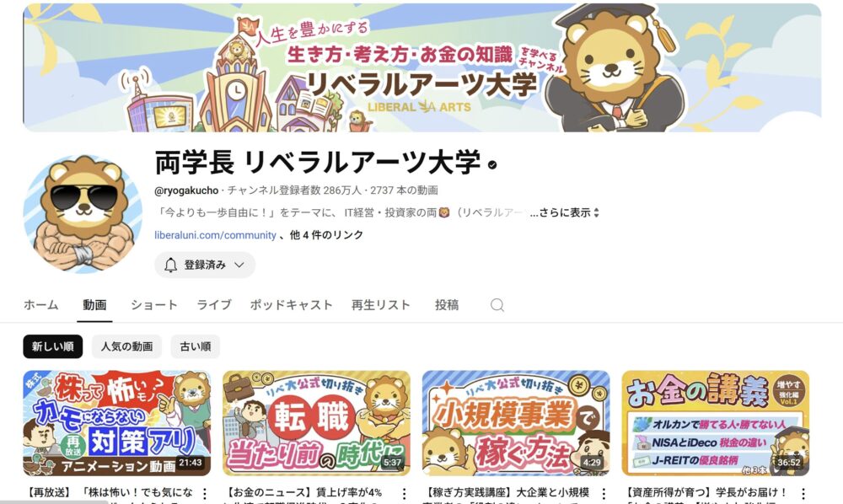Select the 人気の動画 sort chip
The image size is (843, 504).
tap(127, 346)
